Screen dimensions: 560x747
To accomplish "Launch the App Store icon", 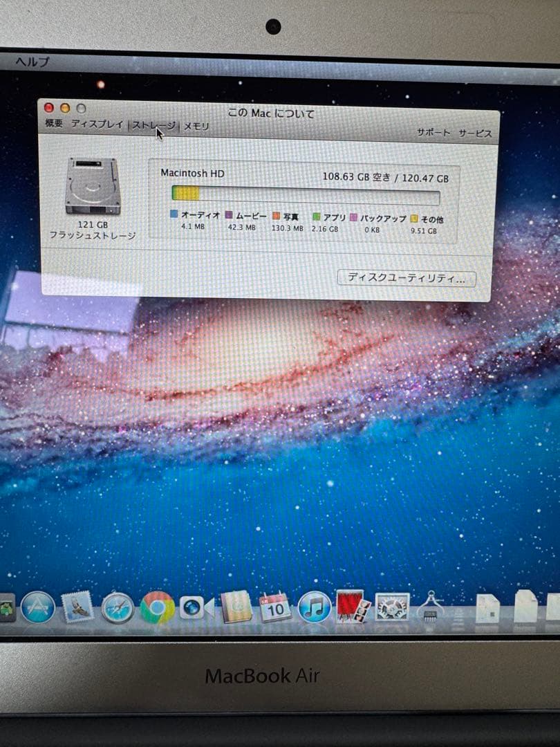I will coord(38,609).
